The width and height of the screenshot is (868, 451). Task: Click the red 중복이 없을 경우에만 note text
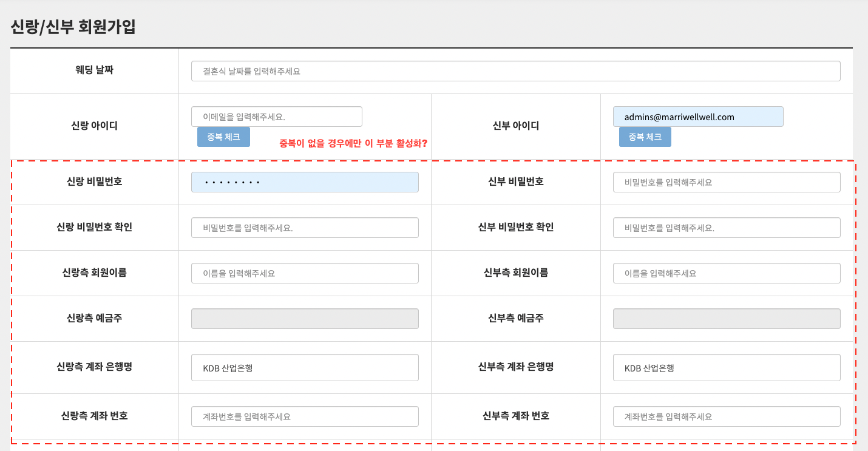coord(353,144)
